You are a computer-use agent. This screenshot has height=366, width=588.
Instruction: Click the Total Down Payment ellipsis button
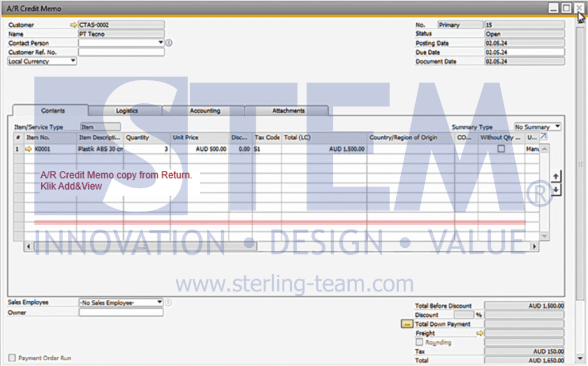[x=407, y=324]
